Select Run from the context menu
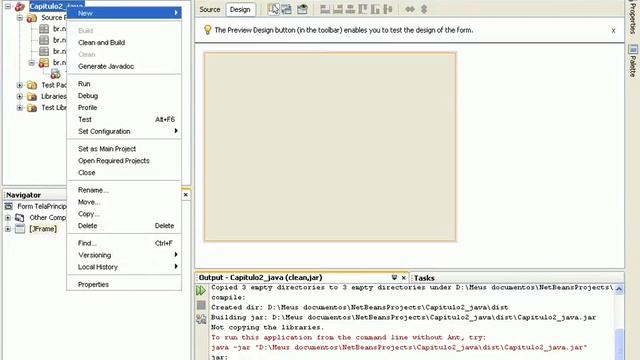Viewport: 640px width, 360px height. point(124,84)
